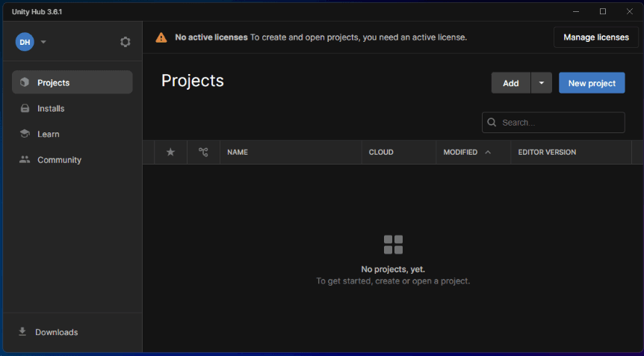This screenshot has height=356, width=644.
Task: Close the Unity Hub window
Action: point(630,11)
